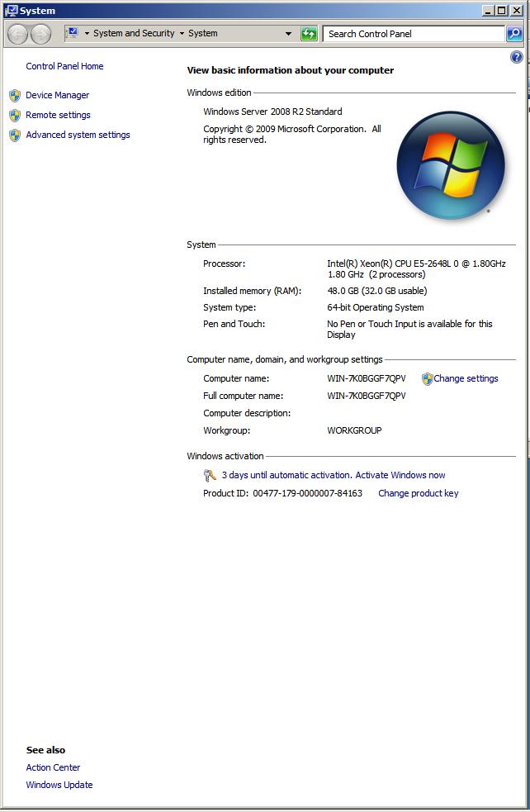Expand dropdown arrow before System and Security
Viewport: 530px width, 812px height.
pyautogui.click(x=87, y=34)
